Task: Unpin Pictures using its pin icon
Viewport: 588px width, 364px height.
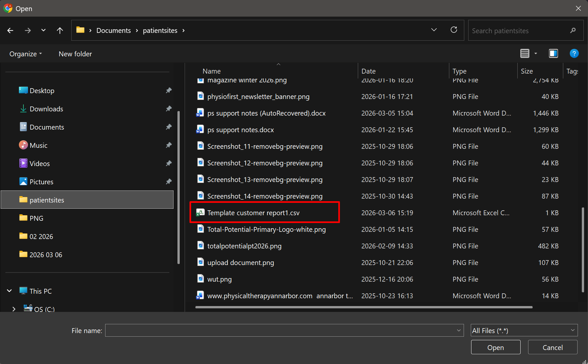Action: [169, 182]
